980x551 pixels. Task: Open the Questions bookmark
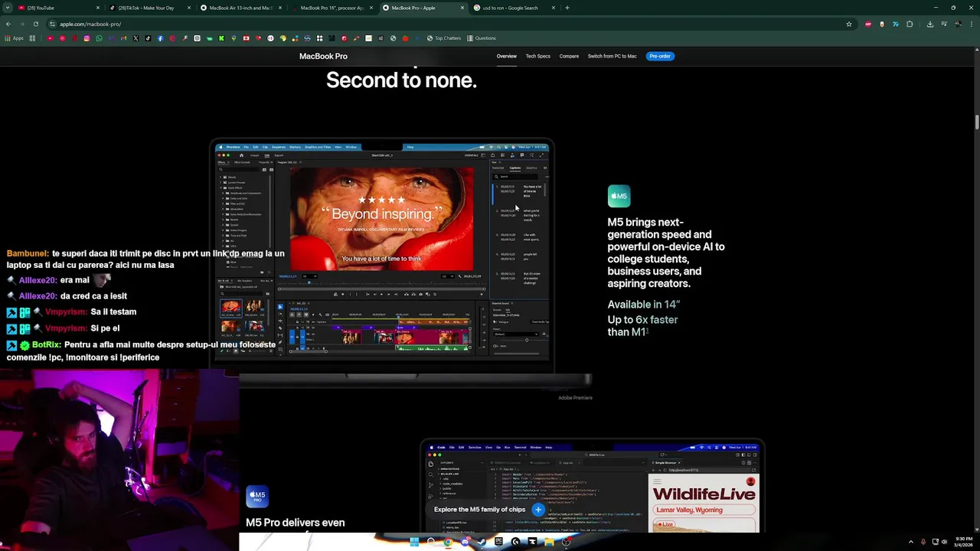tap(482, 38)
